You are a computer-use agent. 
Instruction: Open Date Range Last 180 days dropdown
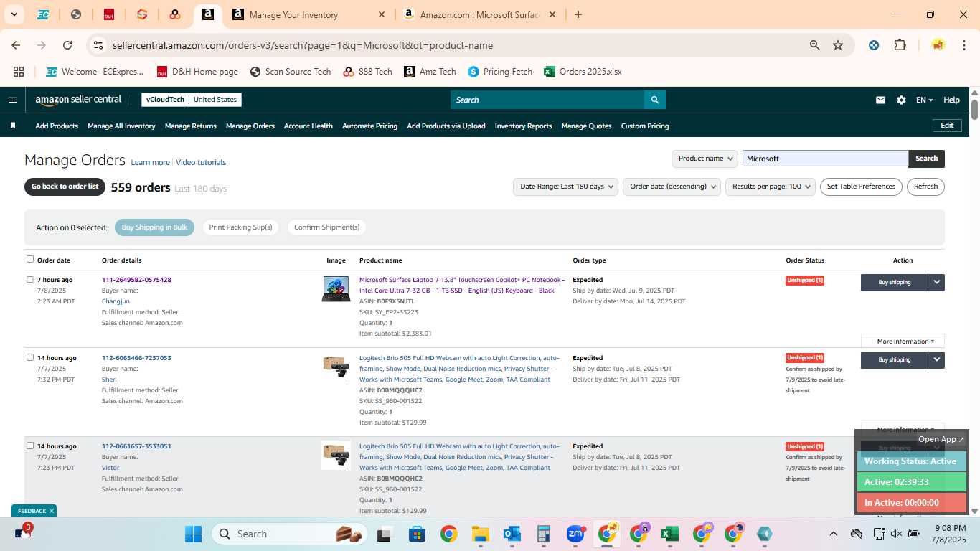point(566,187)
